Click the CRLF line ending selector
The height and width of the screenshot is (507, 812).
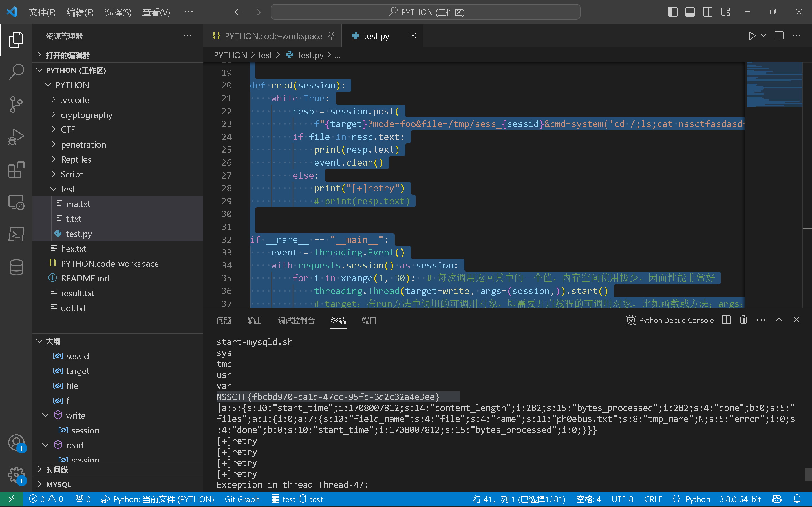coord(653,499)
